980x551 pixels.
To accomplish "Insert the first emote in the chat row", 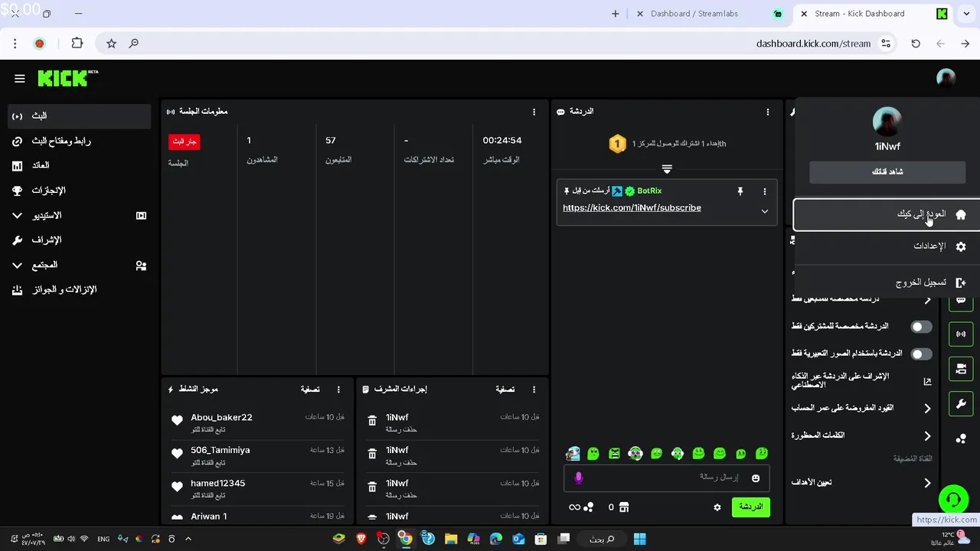I will [x=573, y=454].
